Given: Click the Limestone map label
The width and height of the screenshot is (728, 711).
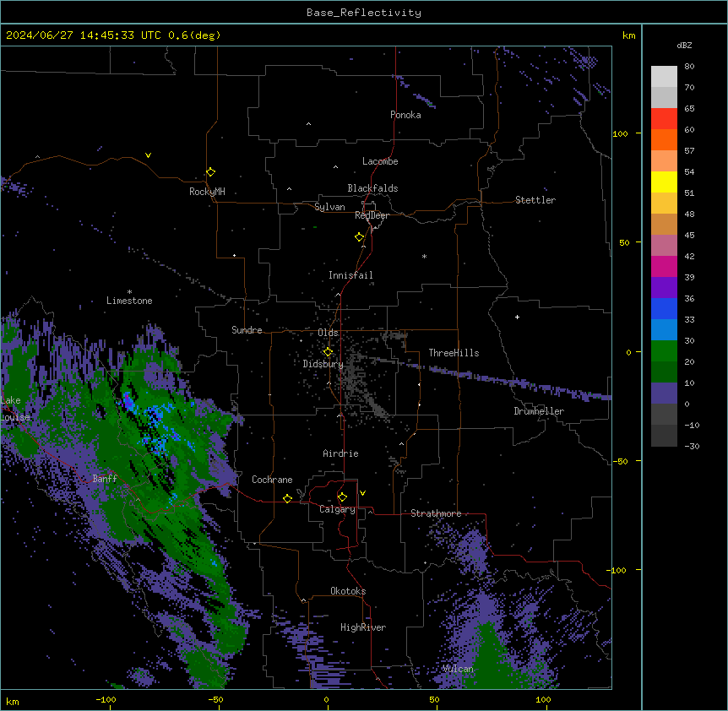Looking at the screenshot, I should pos(129,301).
